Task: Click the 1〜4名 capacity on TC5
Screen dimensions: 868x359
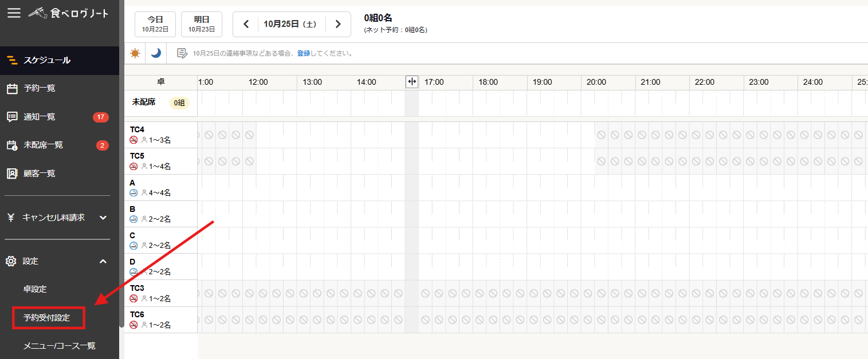Action: [x=160, y=167]
